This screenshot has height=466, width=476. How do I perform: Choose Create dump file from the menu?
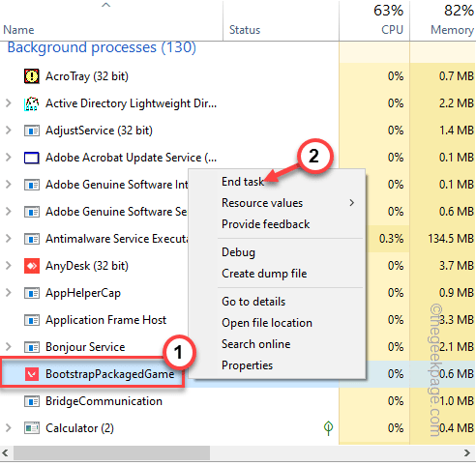tap(264, 274)
